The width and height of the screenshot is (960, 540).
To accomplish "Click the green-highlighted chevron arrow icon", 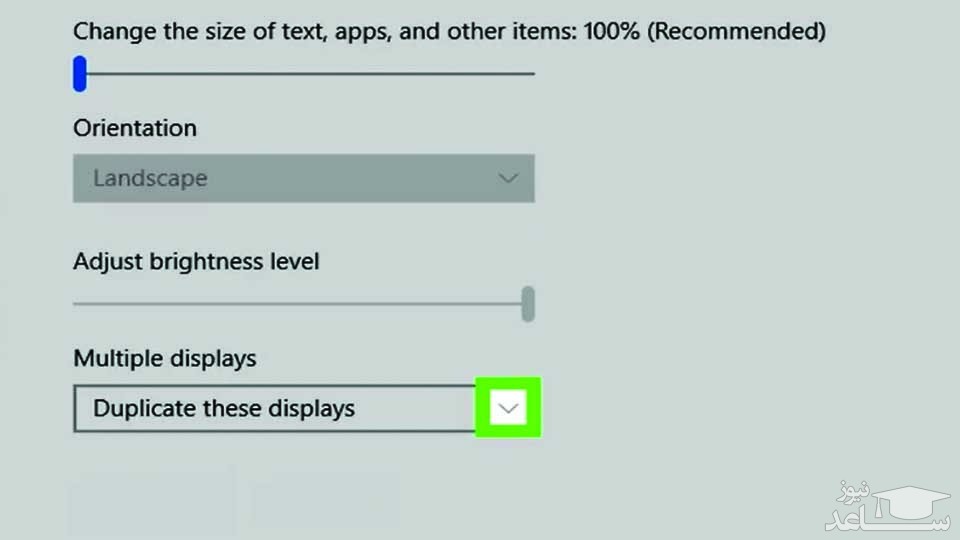I will [508, 408].
